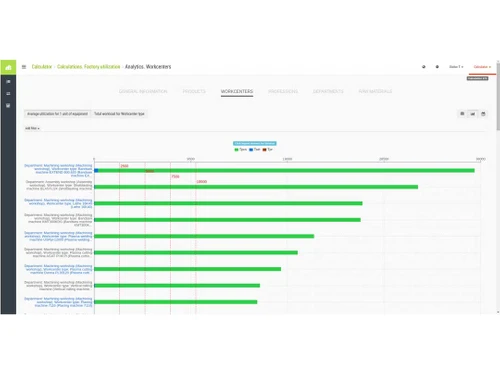Open the Bandsaw machine EXTEND row label
500x375 pixels.
[58, 170]
